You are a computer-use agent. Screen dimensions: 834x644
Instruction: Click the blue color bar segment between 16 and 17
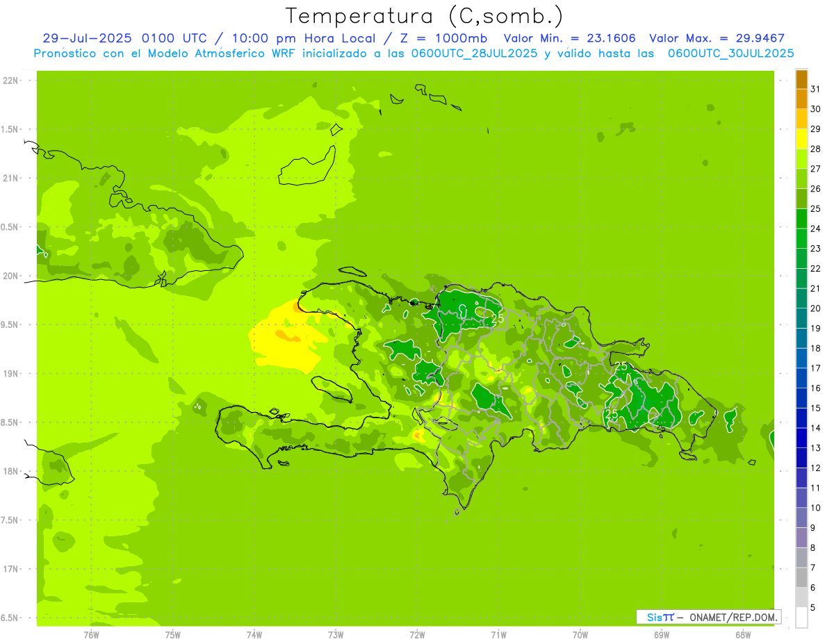tap(801, 379)
